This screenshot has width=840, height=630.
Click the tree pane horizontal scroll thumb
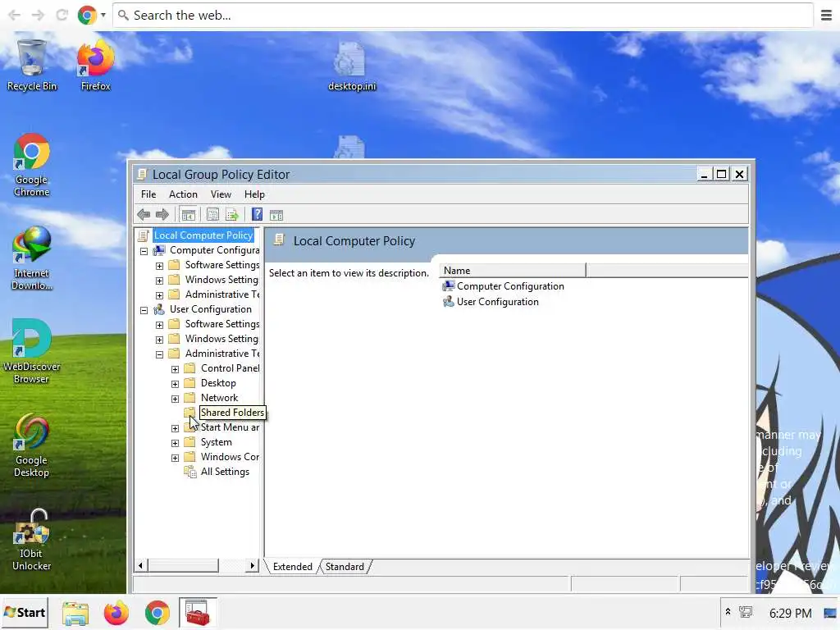(183, 565)
